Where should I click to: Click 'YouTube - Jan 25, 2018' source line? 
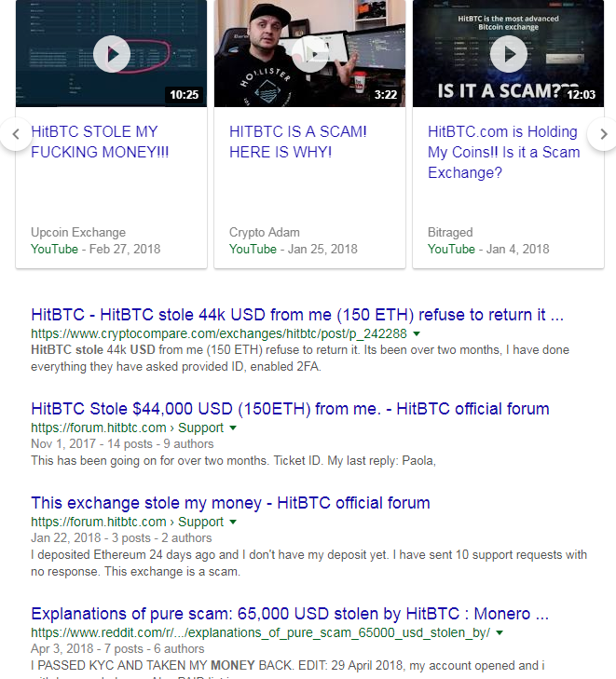(x=294, y=249)
